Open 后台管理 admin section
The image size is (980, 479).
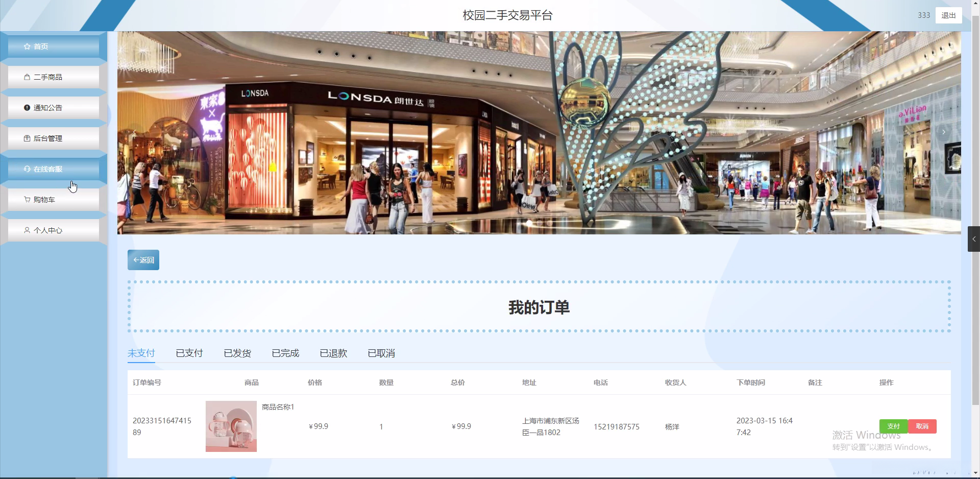54,138
